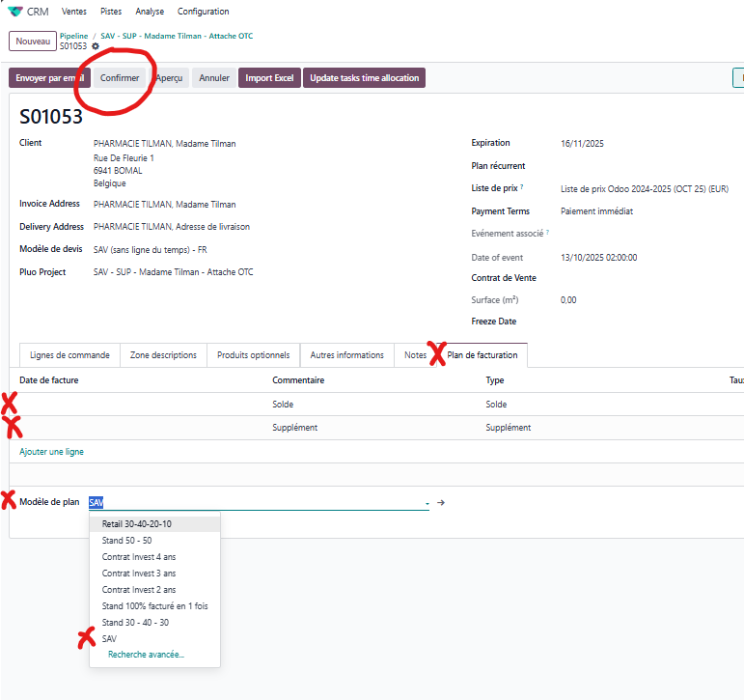Click the help mark beside Liste de prix
744x700 pixels.
[x=521, y=188]
